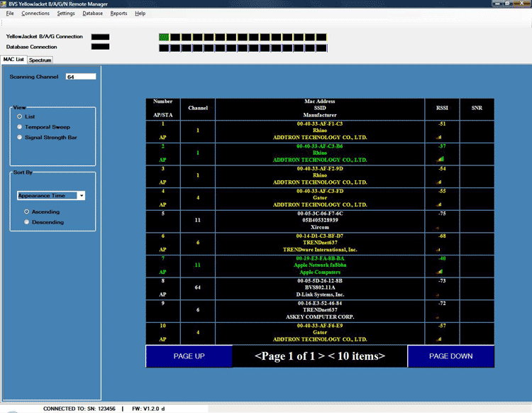This screenshot has width=532, height=413.
Task: Open the Database menu
Action: 93,13
